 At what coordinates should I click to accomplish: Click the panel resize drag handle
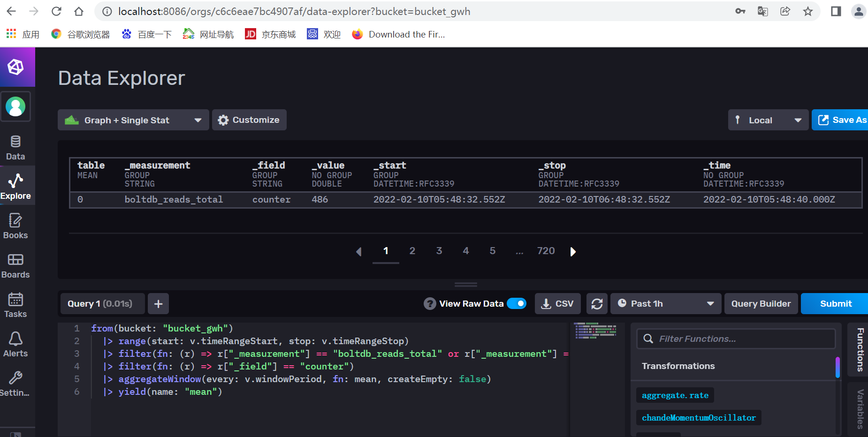[x=466, y=285]
